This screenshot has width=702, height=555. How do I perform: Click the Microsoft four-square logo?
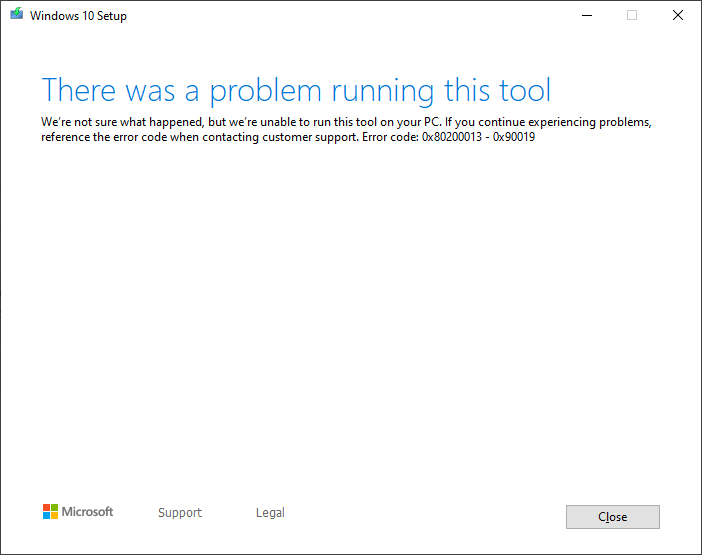50,512
